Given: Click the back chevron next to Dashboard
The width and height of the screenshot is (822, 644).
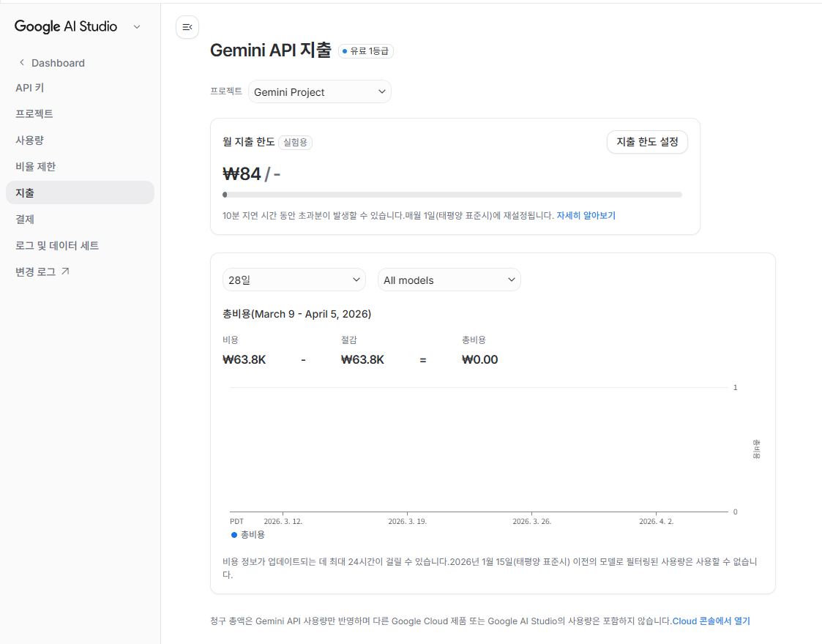Looking at the screenshot, I should point(20,63).
